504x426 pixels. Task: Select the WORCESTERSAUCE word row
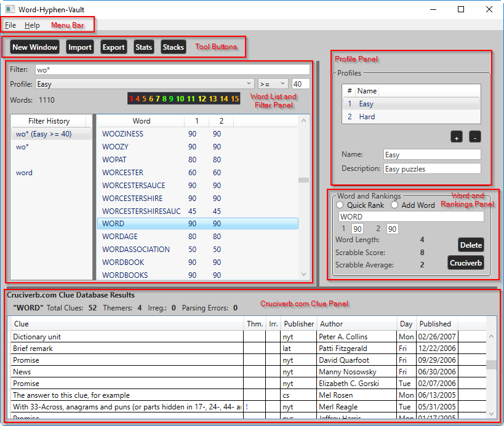click(x=198, y=185)
